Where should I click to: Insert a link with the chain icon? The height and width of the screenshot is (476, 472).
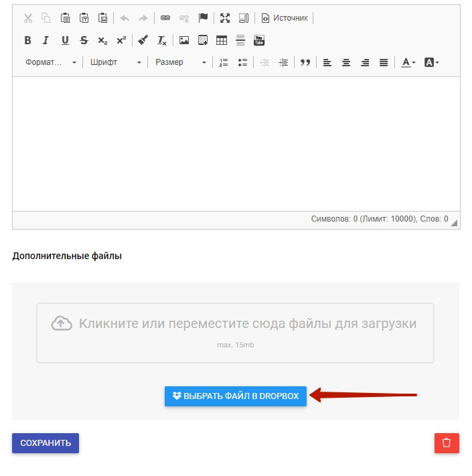click(x=165, y=18)
